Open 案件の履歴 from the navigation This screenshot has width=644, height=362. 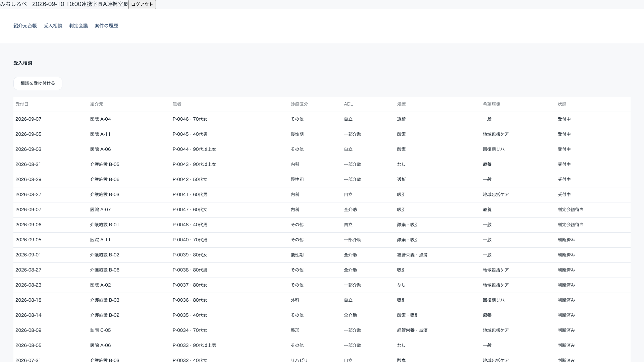pyautogui.click(x=106, y=26)
